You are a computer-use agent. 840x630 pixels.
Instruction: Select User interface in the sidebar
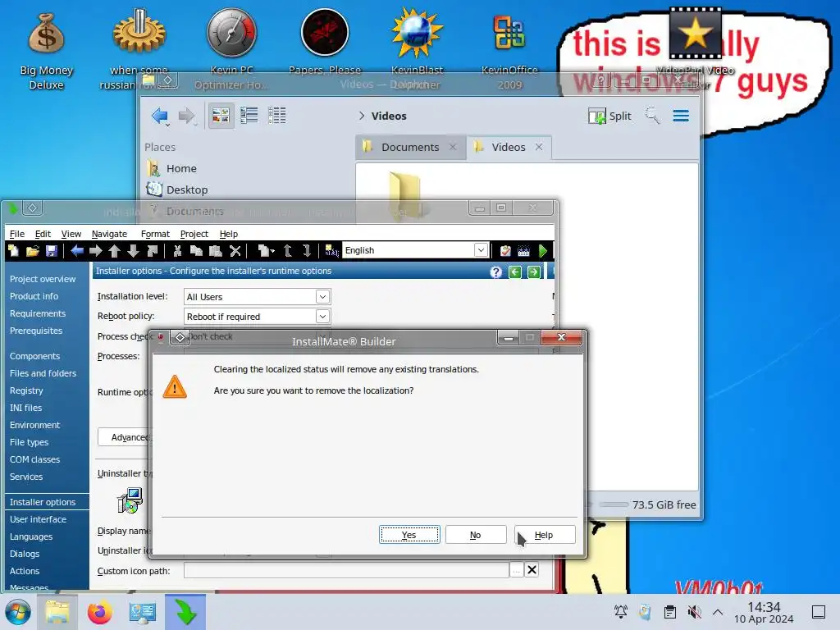pyautogui.click(x=38, y=519)
